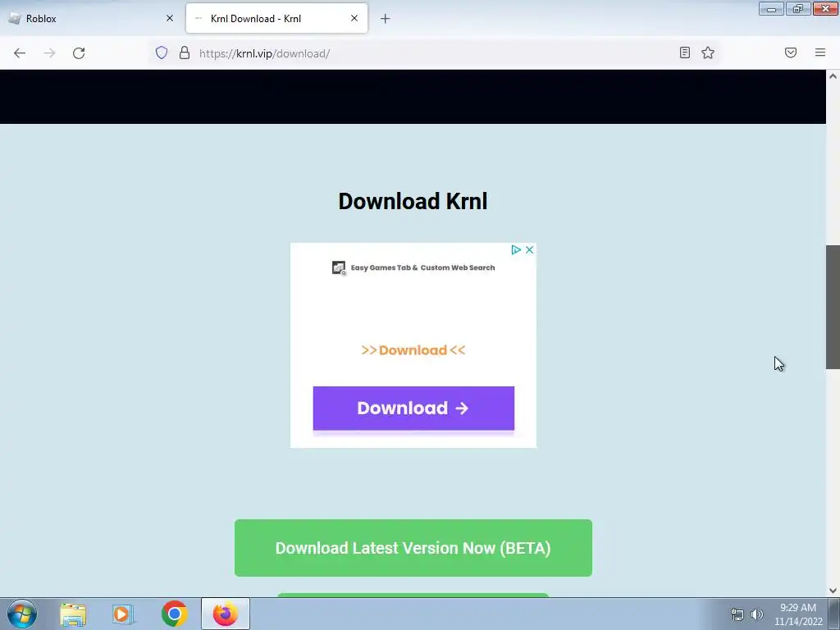Screen dimensions: 840x630
Task: Click the page scrollbar thumb
Action: [833, 307]
